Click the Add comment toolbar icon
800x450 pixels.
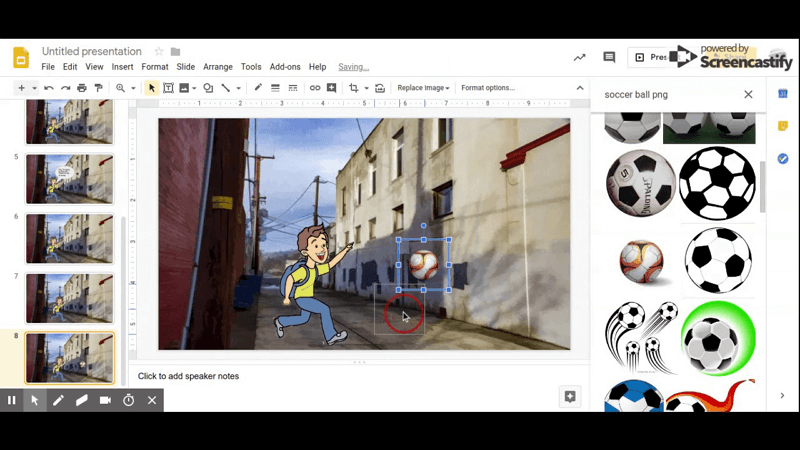332,88
